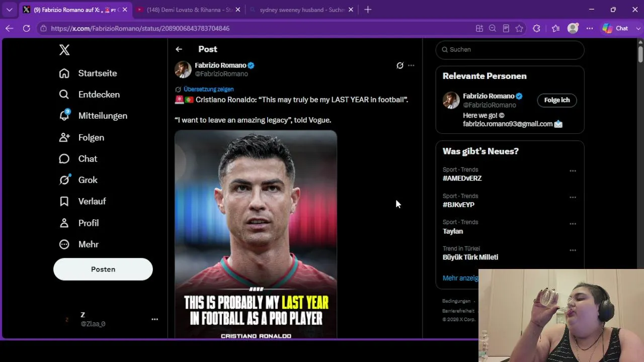644x362 pixels.
Task: Click the "Relevante Personen" heading
Action: tap(485, 76)
